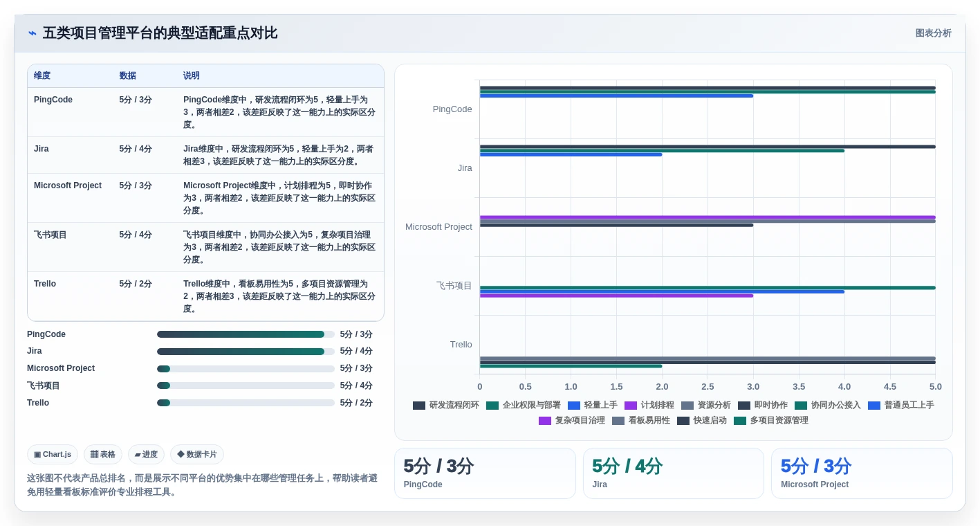980x526 pixels.
Task: Click the purple bar in Microsoft Project group
Action: (x=708, y=217)
